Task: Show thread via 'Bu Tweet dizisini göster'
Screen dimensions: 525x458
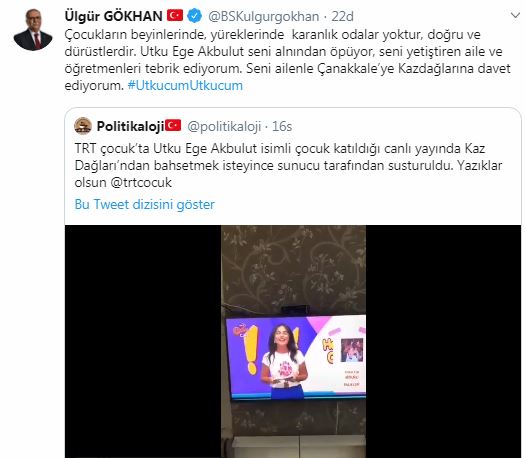Action: click(145, 204)
